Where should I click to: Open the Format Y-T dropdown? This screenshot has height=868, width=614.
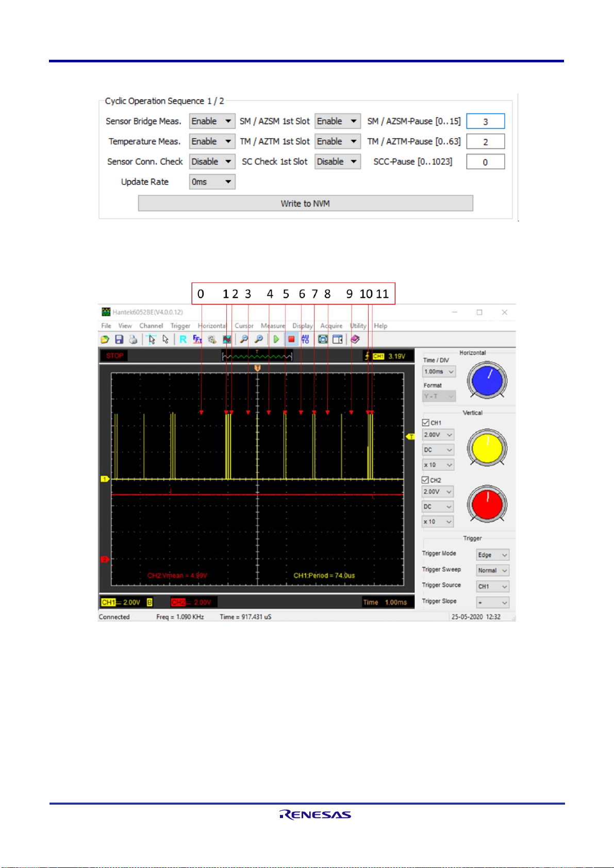click(x=439, y=396)
